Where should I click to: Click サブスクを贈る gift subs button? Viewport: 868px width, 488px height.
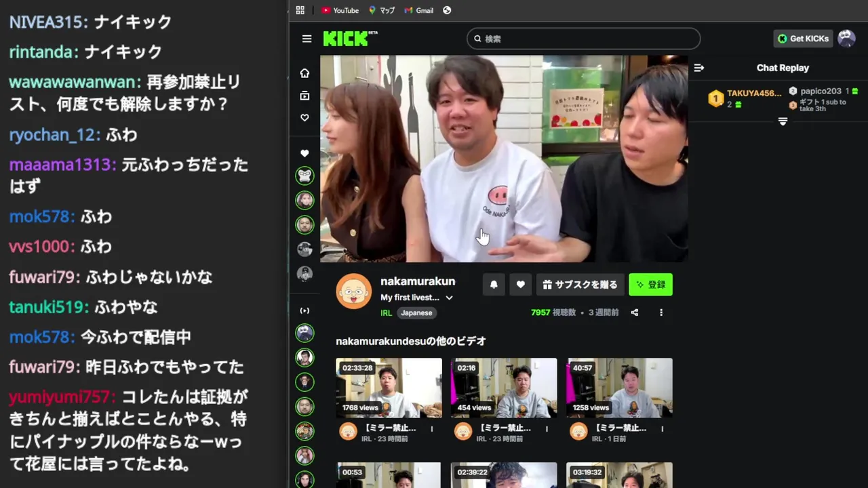(580, 285)
